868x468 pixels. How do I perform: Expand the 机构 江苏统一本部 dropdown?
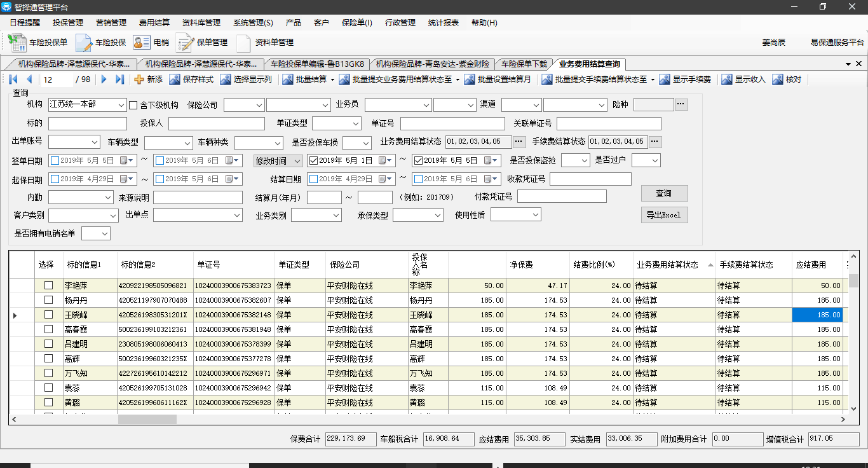[121, 105]
